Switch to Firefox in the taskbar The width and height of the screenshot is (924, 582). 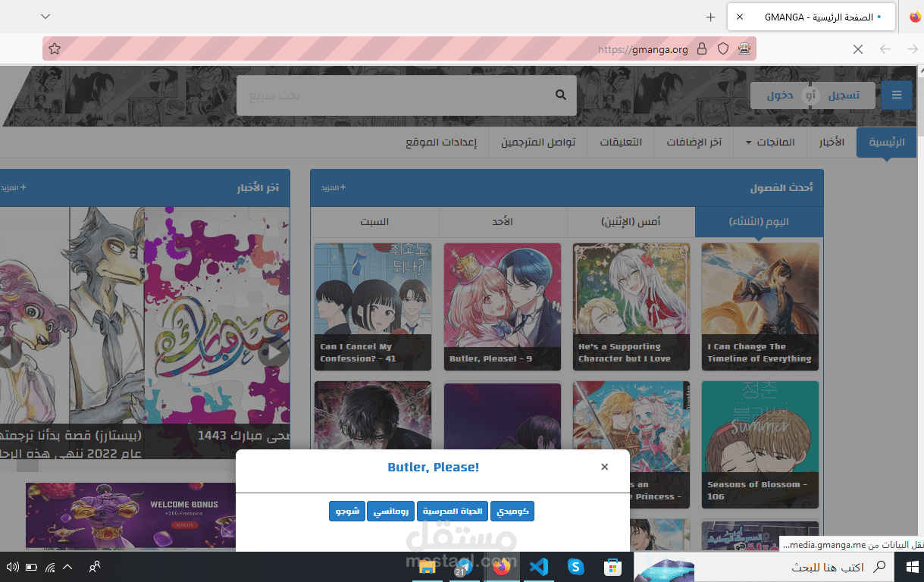502,567
